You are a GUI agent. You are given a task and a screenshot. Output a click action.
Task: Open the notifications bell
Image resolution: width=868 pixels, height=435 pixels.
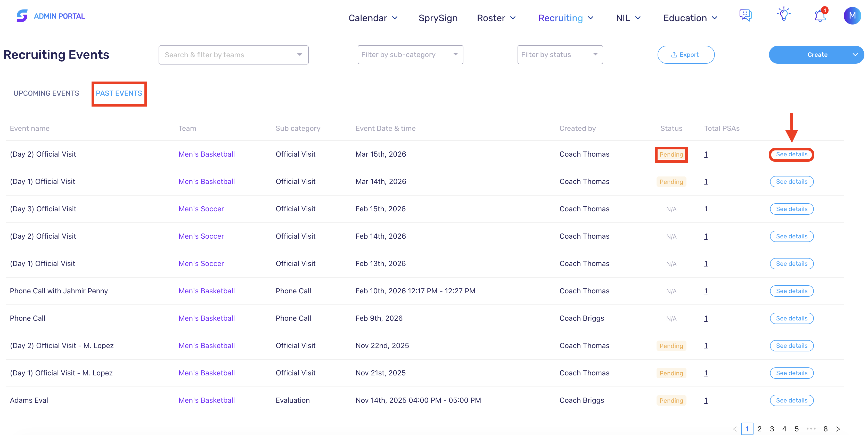(x=820, y=15)
